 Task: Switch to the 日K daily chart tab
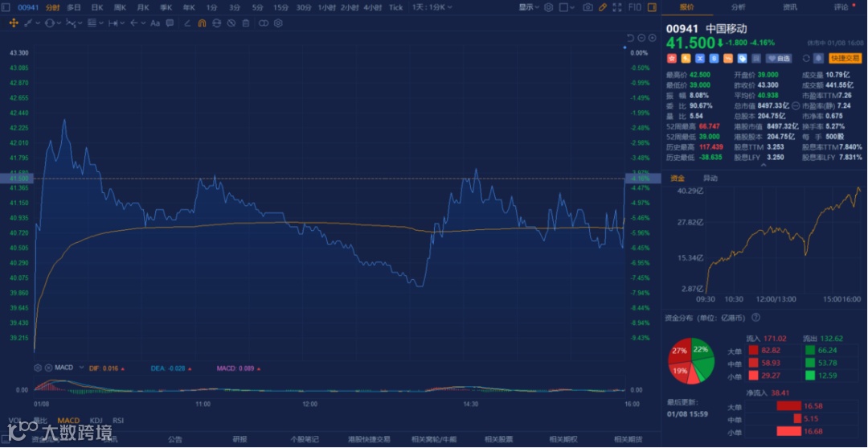[97, 7]
